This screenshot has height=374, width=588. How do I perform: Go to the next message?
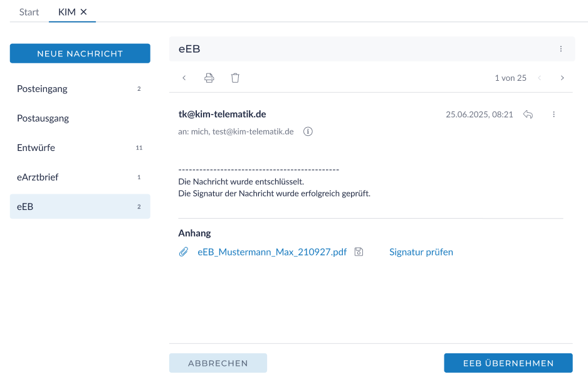pos(562,78)
